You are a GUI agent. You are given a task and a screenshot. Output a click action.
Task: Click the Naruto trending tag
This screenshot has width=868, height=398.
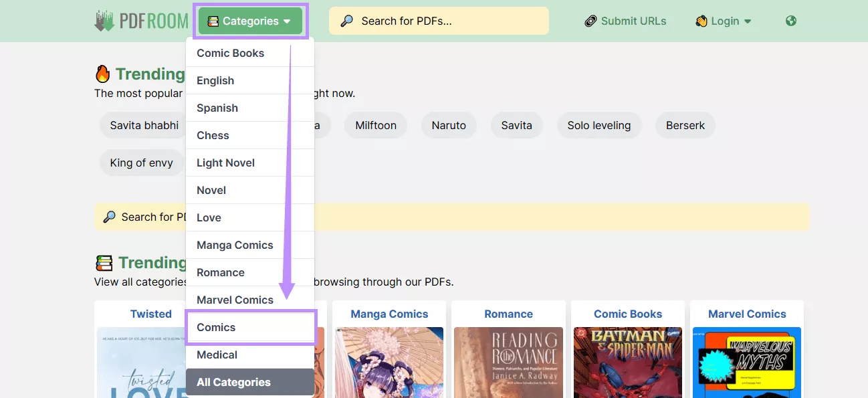[x=449, y=125]
